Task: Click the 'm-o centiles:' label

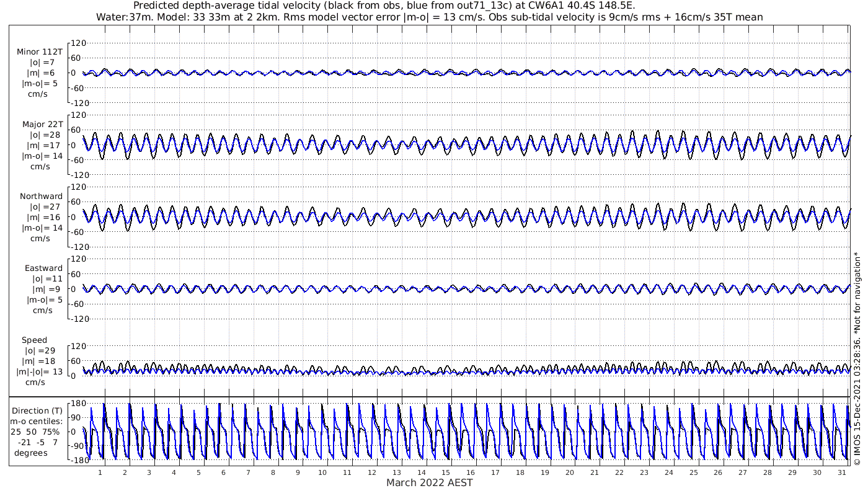Action: point(37,421)
